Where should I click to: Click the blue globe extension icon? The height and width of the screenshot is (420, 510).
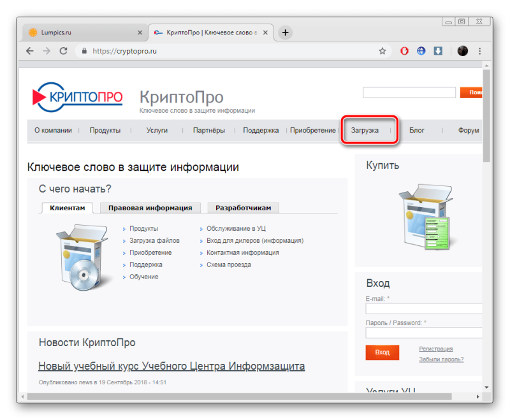click(x=421, y=51)
